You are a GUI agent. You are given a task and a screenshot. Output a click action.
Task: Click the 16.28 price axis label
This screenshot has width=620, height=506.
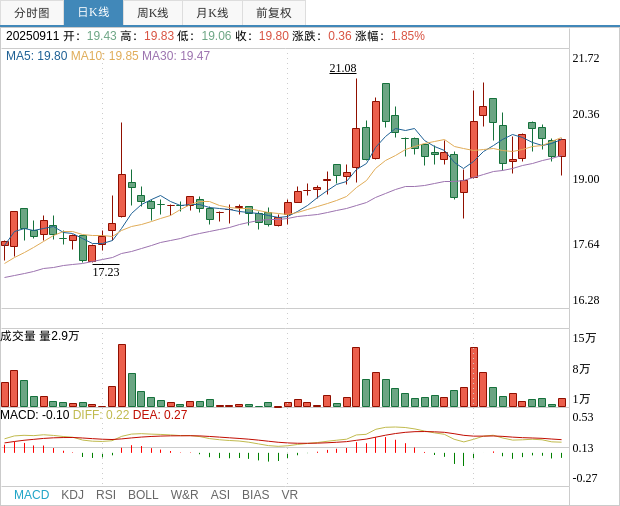[x=586, y=300]
